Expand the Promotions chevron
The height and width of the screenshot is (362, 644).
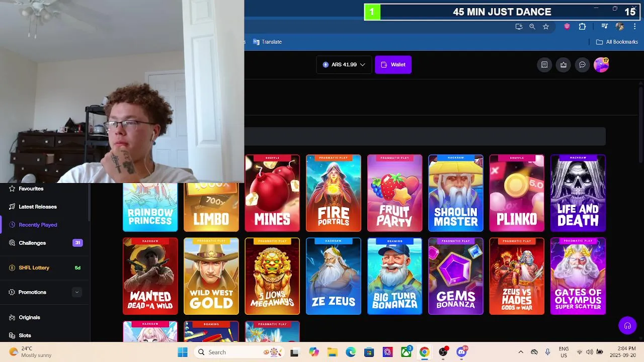coord(77,292)
